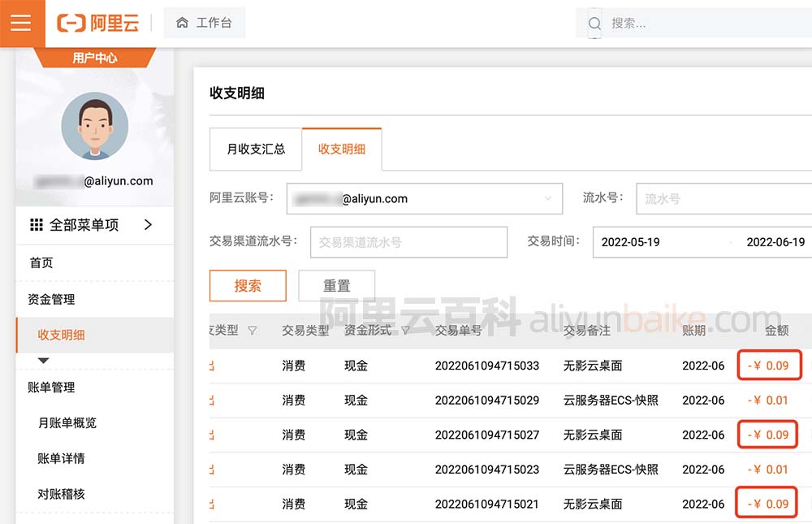Click the 交易单号 column header
This screenshot has width=812, height=524.
coord(458,330)
